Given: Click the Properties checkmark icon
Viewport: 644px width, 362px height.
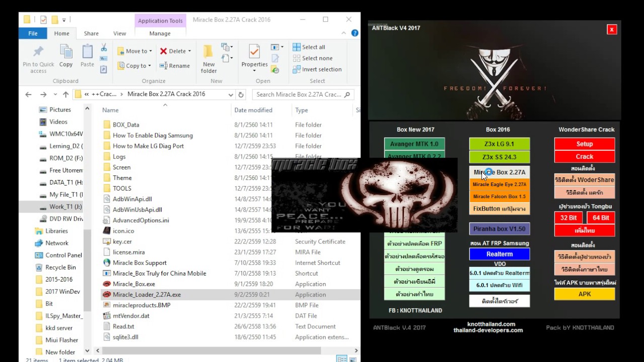Looking at the screenshot, I should click(x=254, y=51).
